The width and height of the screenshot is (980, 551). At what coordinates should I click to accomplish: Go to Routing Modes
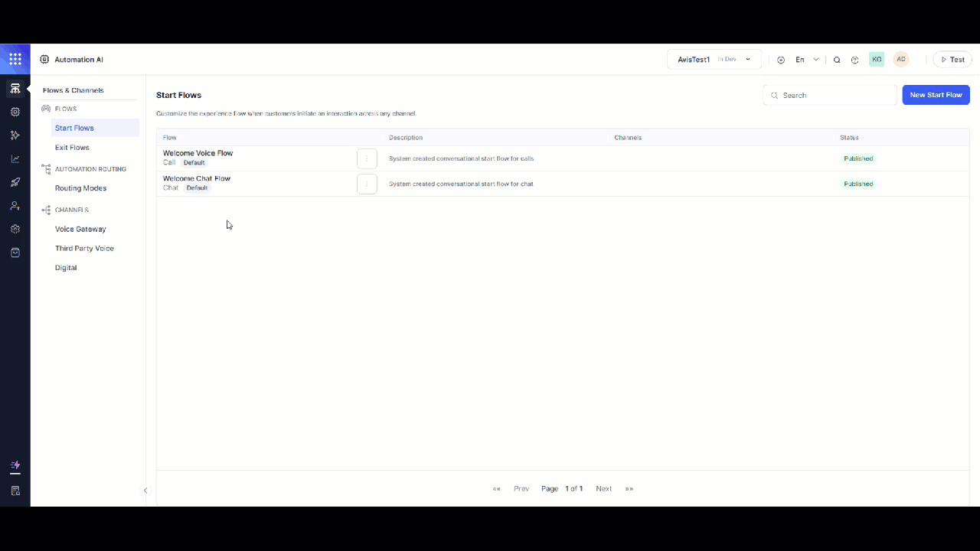click(80, 188)
